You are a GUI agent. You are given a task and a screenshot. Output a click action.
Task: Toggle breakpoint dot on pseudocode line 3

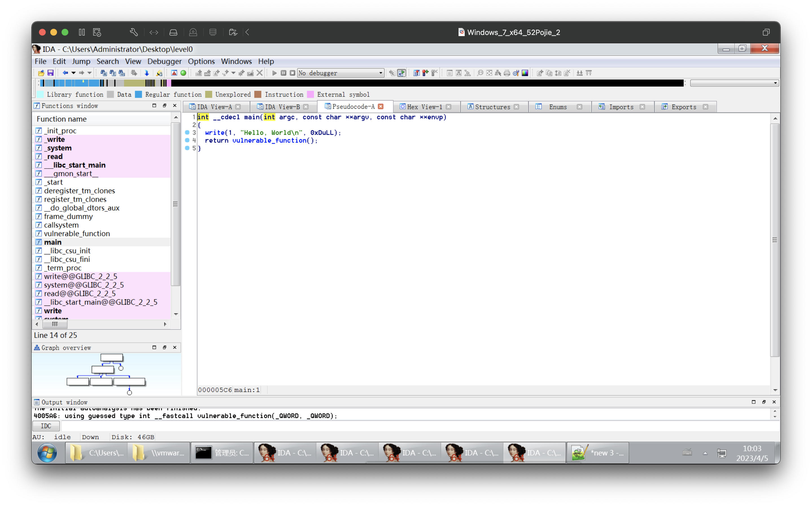point(187,133)
